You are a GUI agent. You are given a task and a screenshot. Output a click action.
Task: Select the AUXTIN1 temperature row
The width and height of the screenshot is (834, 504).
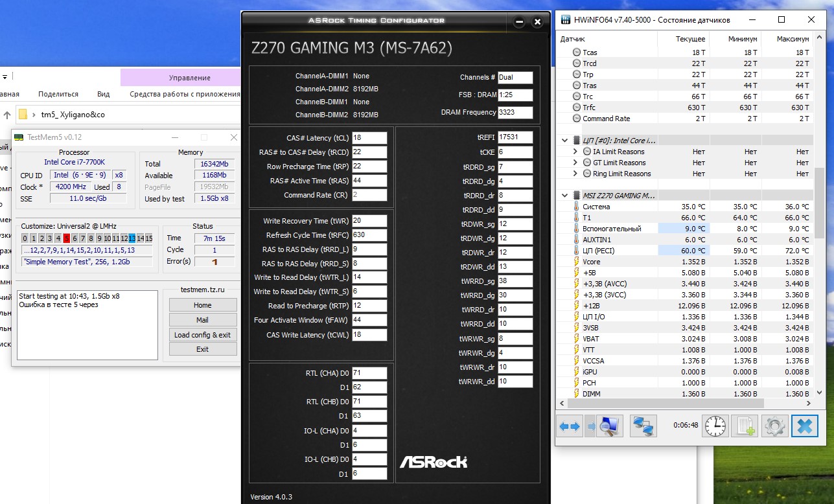(x=685, y=240)
